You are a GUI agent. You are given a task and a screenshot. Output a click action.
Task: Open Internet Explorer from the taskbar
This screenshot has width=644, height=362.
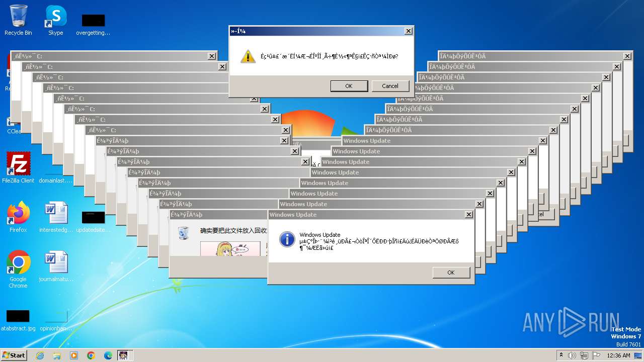40,355
